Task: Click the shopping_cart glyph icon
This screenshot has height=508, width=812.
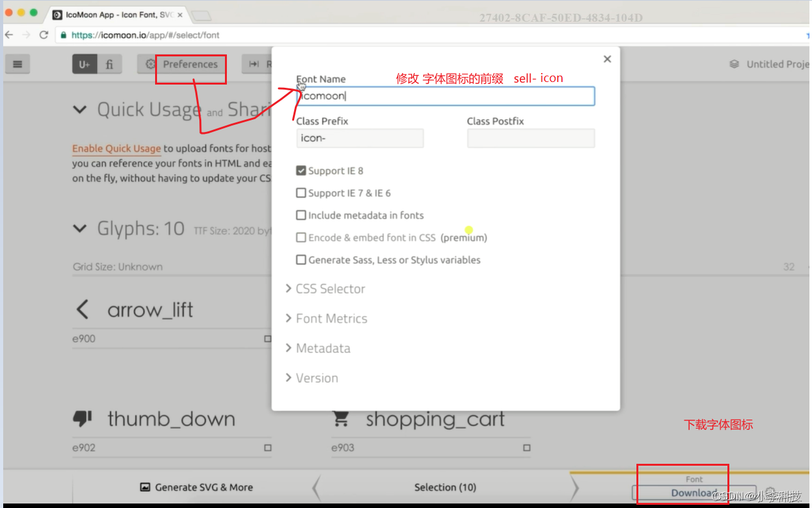Action: pos(341,419)
